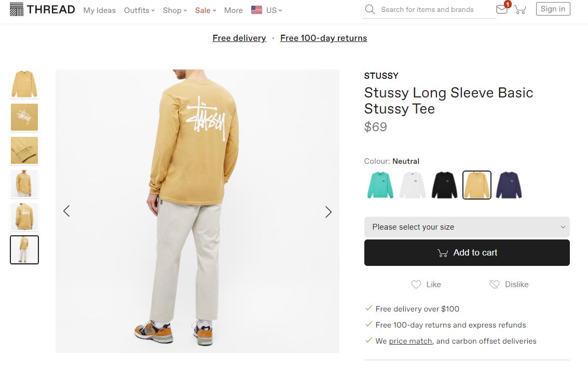Select the teal green colour option
Viewport: 588px width, 368px height.
point(380,185)
